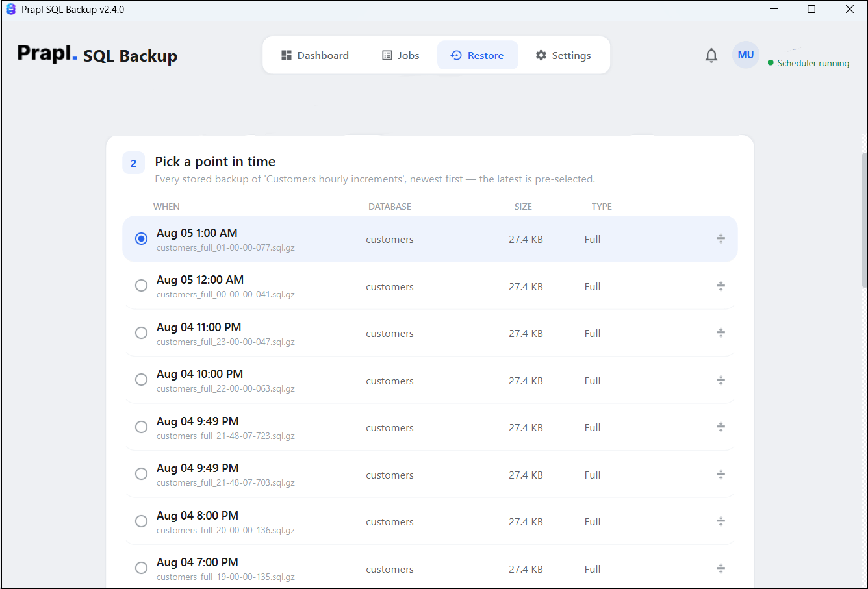Select the Aug 05 1:00 AM backup radio button
This screenshot has height=589, width=868.
[141, 239]
